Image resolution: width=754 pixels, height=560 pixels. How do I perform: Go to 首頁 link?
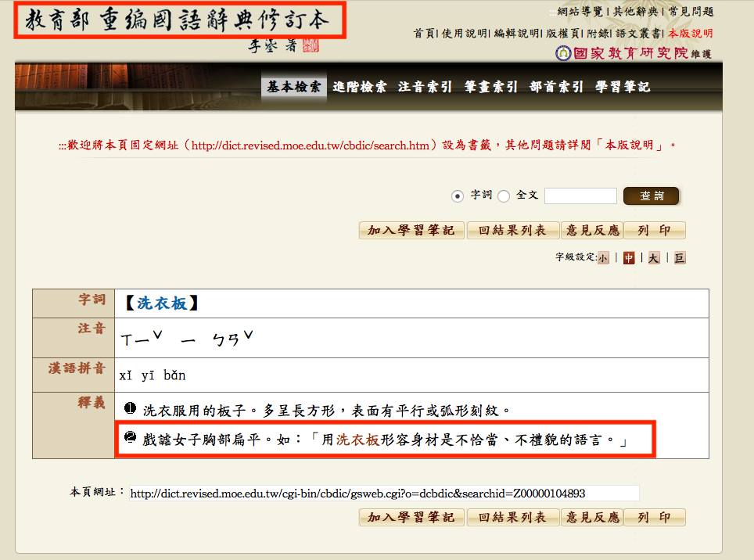pos(424,33)
